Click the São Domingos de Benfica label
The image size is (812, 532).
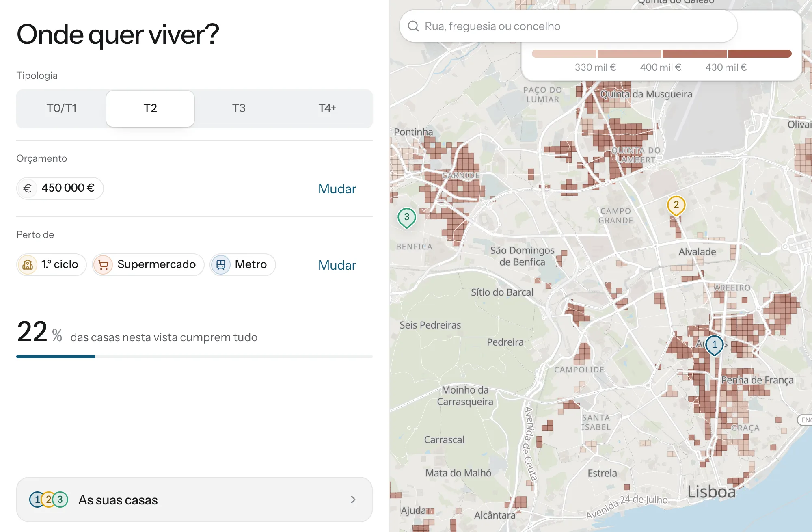tap(522, 256)
